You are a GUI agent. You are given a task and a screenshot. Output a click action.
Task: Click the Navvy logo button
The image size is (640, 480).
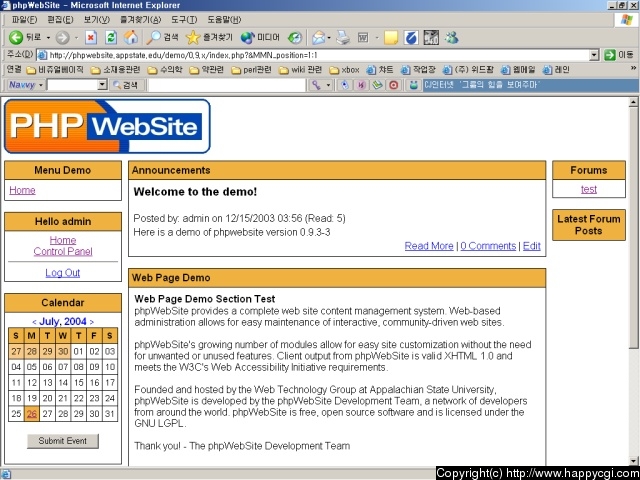click(22, 85)
